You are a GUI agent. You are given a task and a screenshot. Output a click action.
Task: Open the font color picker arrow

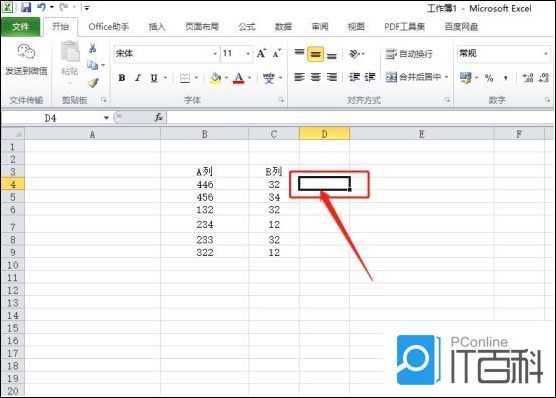click(250, 78)
